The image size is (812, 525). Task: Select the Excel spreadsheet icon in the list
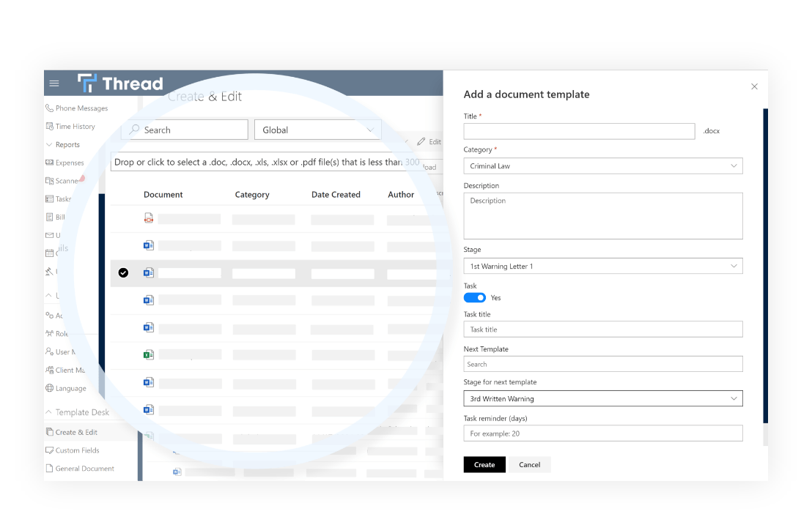[149, 355]
